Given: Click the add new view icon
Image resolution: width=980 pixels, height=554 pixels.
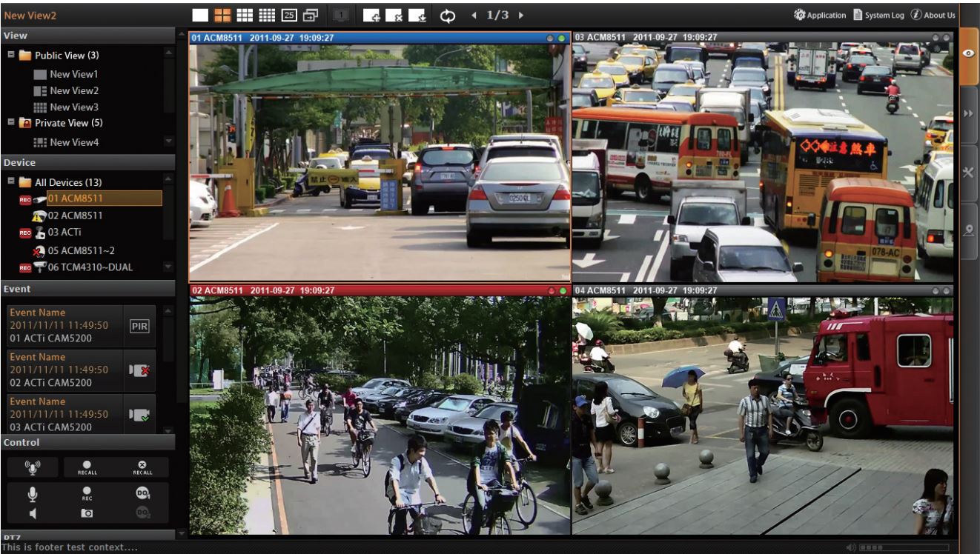Looking at the screenshot, I should point(372,16).
